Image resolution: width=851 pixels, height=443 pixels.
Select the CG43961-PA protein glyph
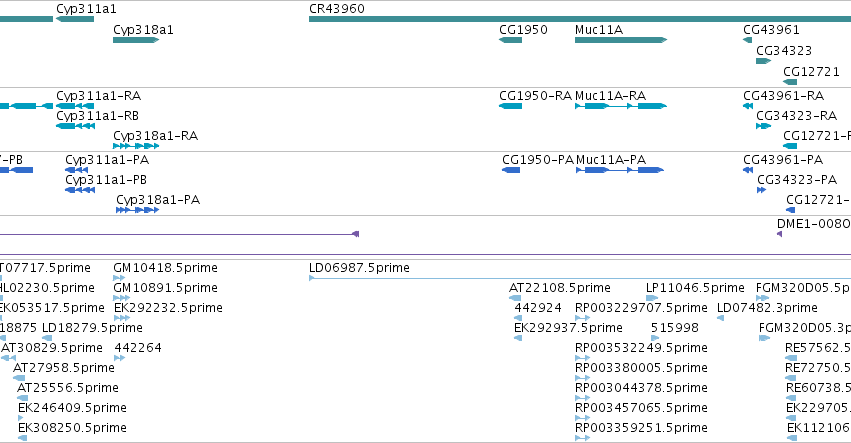[x=748, y=170]
